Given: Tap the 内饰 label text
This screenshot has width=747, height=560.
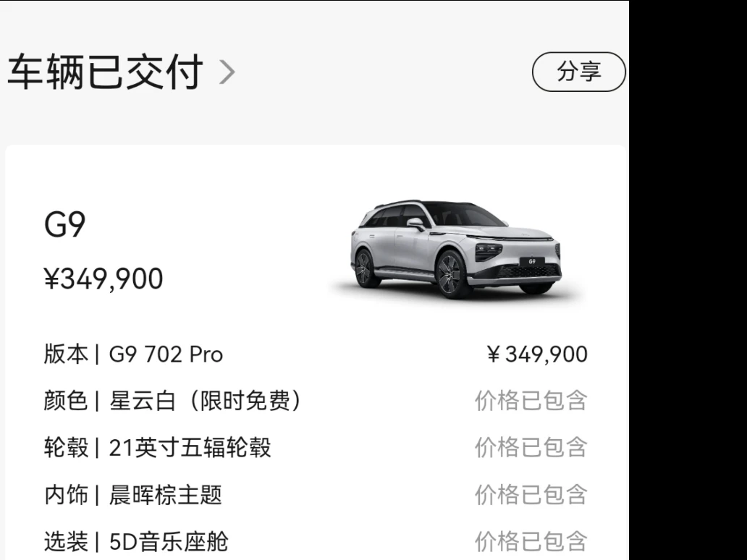Looking at the screenshot, I should point(66,494).
